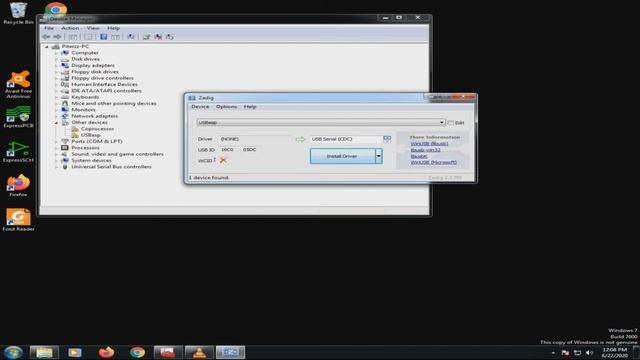Click target driver up/down selector arrows
The width and height of the screenshot is (640, 360).
point(387,139)
